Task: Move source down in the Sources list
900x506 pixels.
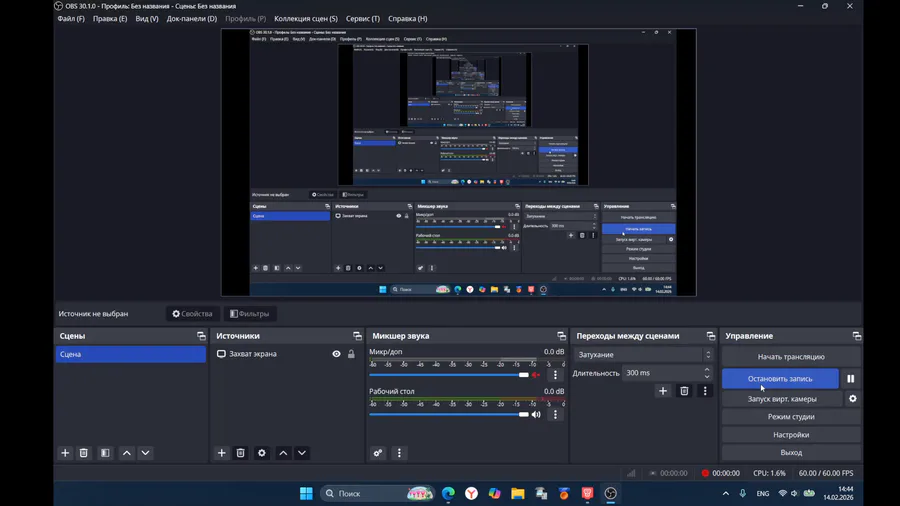Action: coord(302,453)
